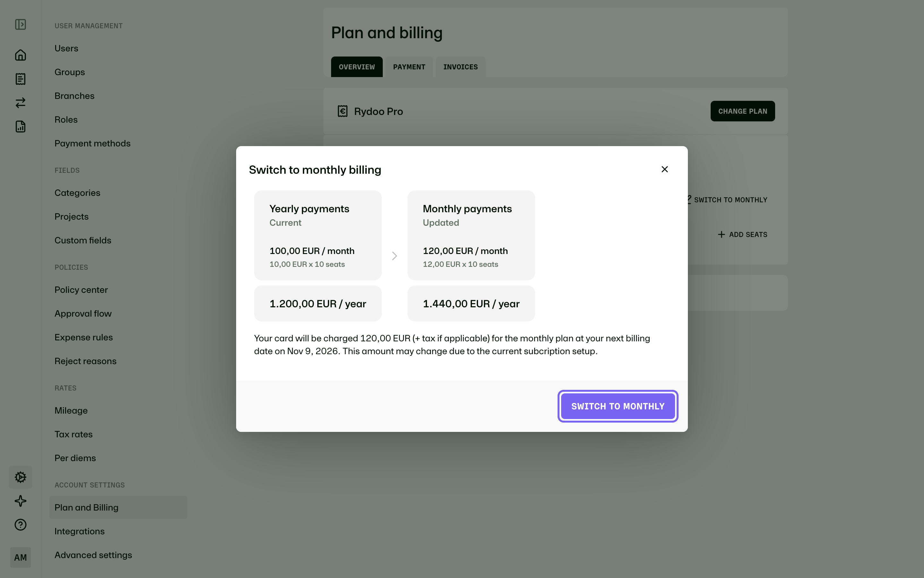
Task: Open Payment methods in the sidebar
Action: pos(92,143)
